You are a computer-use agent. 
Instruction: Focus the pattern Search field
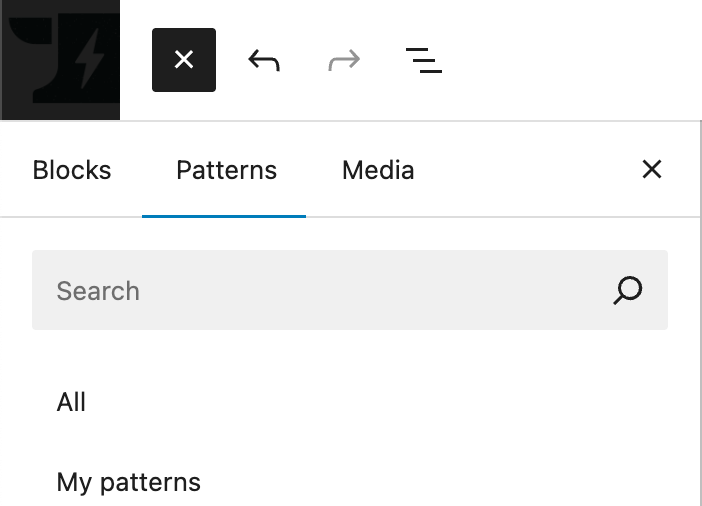pyautogui.click(x=320, y=291)
